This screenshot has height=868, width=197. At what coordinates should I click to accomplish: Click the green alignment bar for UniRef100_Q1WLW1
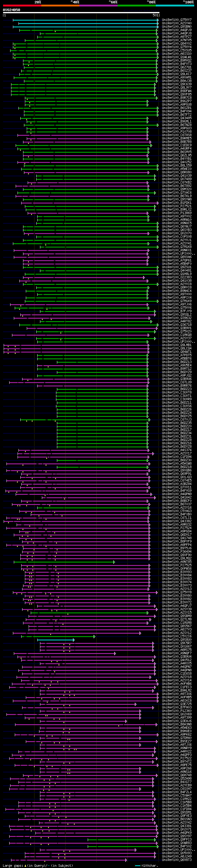pos(86,57)
